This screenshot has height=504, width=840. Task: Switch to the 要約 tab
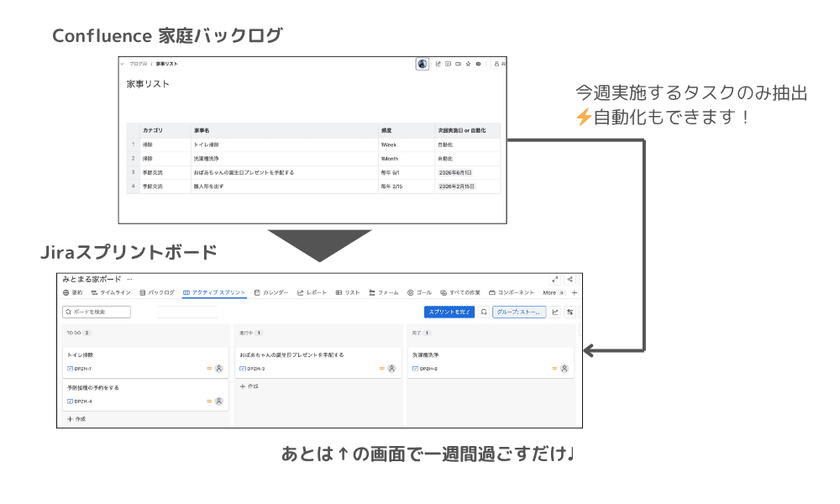pos(73,292)
